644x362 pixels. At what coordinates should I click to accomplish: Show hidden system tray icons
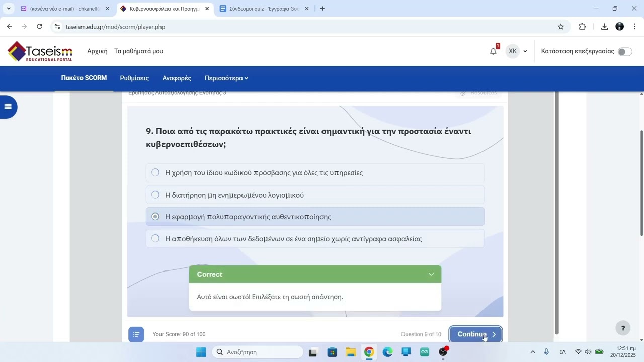(533, 352)
